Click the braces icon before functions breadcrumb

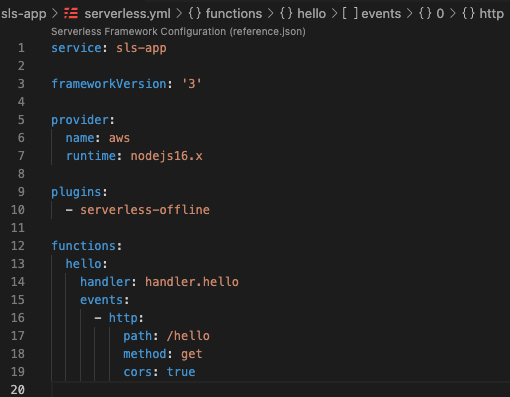click(x=195, y=14)
